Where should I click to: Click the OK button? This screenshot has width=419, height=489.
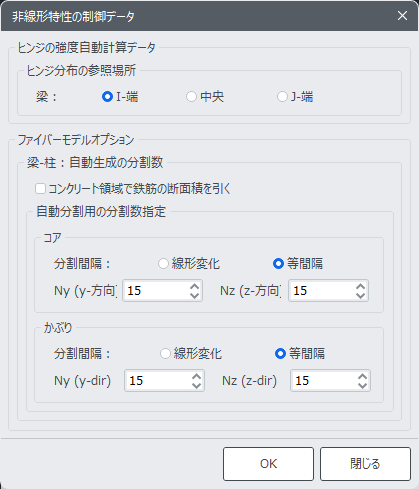[x=268, y=464]
